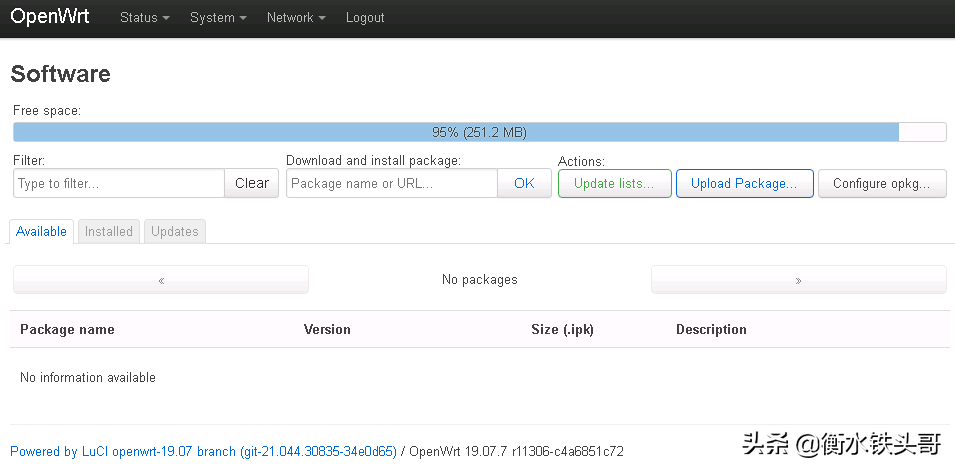Click the Upload Package button
Viewport: 955px width, 470px height.
(x=744, y=183)
